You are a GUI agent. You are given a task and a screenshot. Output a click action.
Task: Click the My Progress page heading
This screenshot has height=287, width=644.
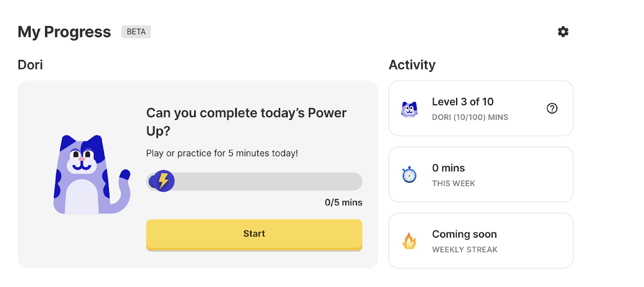point(64,32)
